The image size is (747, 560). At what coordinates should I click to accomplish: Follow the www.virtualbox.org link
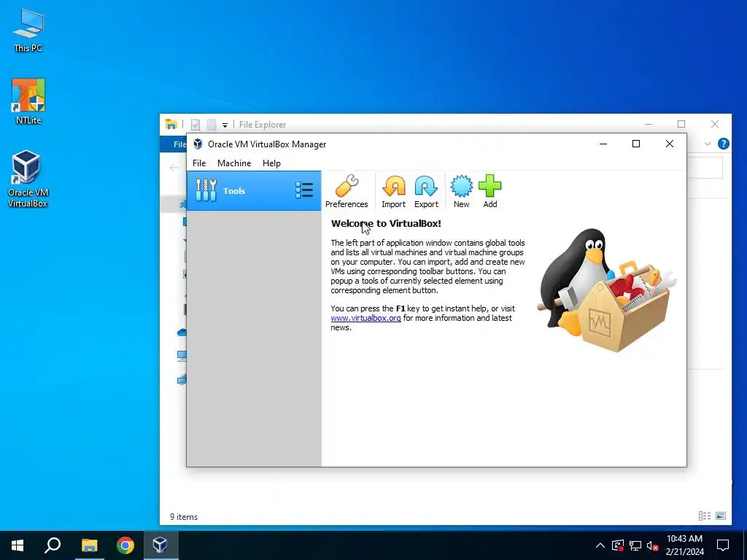[x=366, y=318]
